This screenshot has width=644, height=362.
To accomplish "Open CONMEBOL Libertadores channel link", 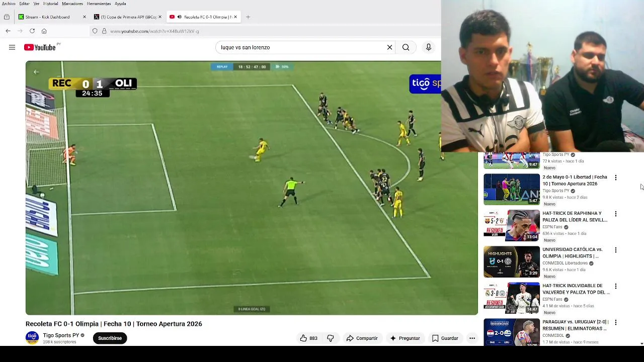I will click(x=565, y=263).
